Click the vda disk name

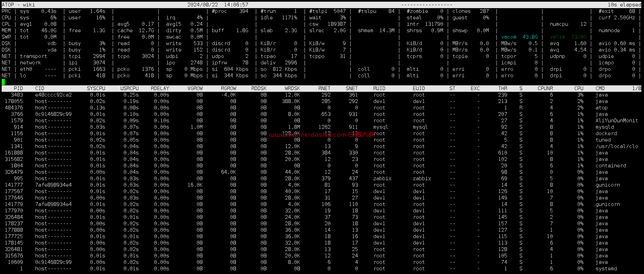click(52, 50)
